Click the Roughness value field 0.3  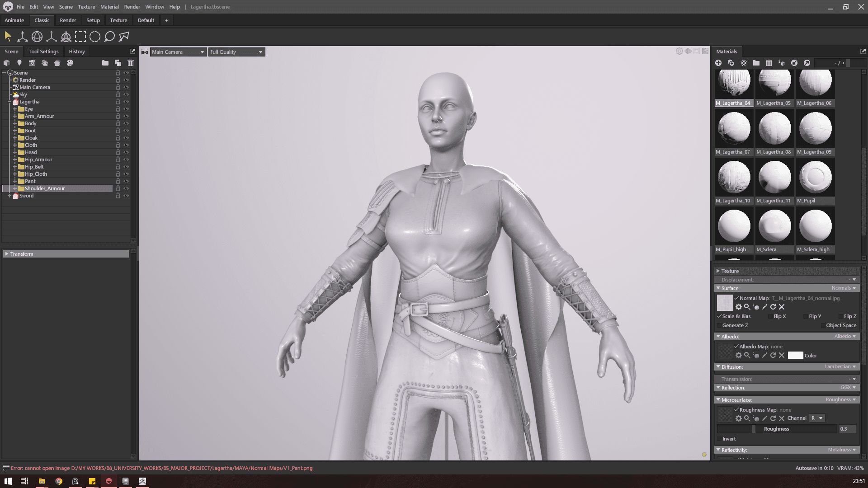click(x=847, y=429)
